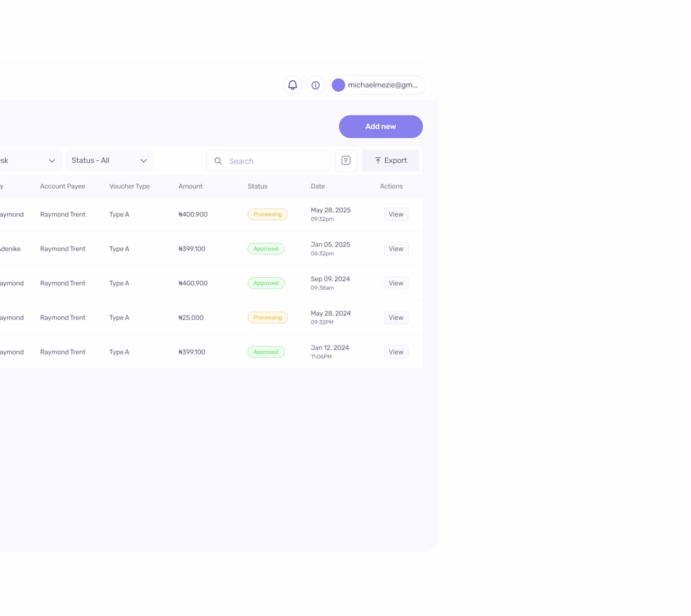Screen dimensions: 691x616
Task: Click ₦400,900 in the May 28, 2025 row
Action: [x=193, y=214]
